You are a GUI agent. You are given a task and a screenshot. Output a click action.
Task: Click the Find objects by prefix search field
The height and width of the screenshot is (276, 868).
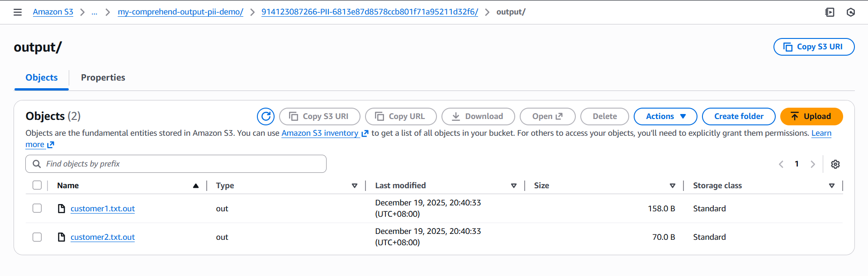[x=175, y=164]
